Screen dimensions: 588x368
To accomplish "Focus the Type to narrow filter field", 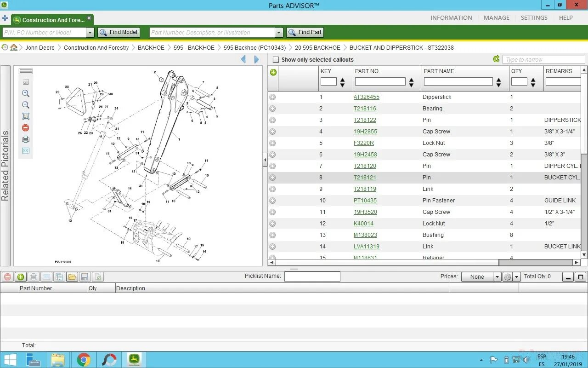I will [543, 59].
